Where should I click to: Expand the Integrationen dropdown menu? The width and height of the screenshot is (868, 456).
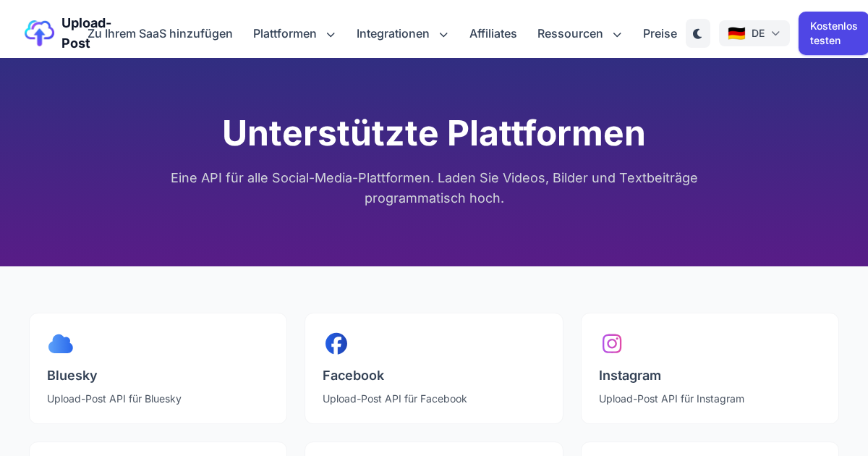point(402,33)
